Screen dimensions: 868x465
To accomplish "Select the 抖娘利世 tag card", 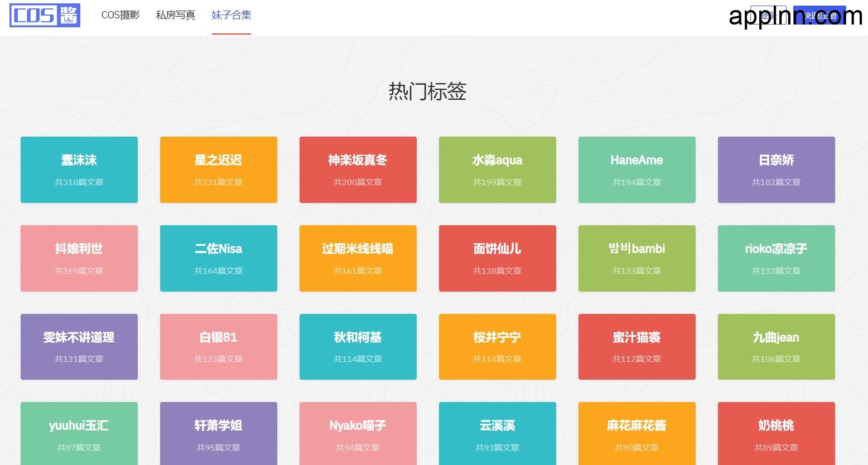I will (79, 258).
